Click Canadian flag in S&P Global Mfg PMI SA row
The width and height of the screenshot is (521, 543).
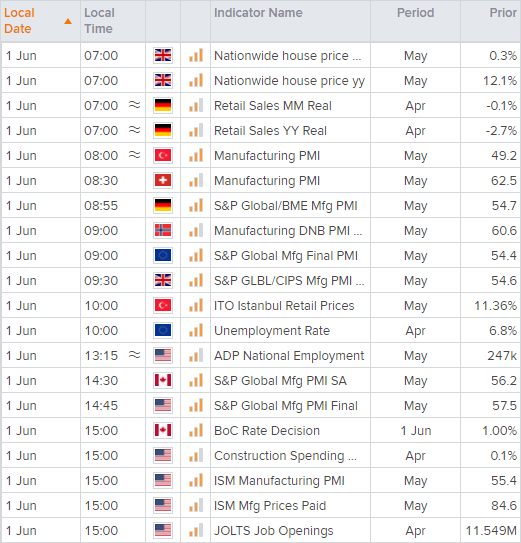pyautogui.click(x=163, y=380)
